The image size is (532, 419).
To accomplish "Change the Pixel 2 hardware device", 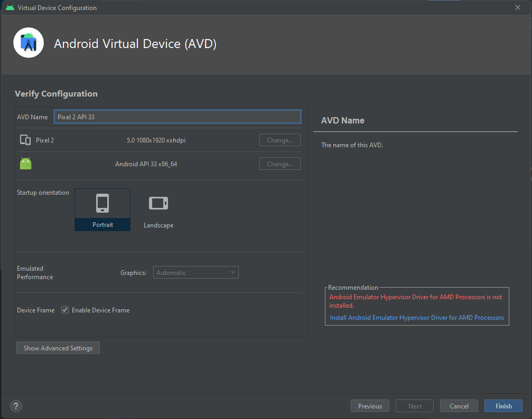I will 280,140.
